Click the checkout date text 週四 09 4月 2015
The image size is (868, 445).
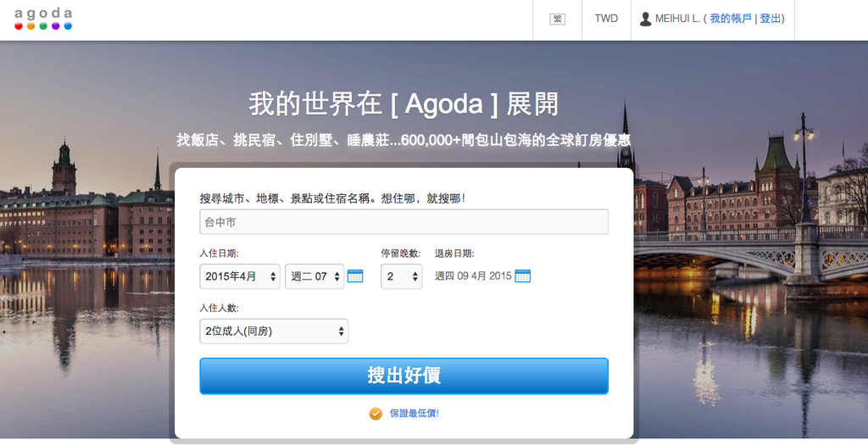click(473, 275)
